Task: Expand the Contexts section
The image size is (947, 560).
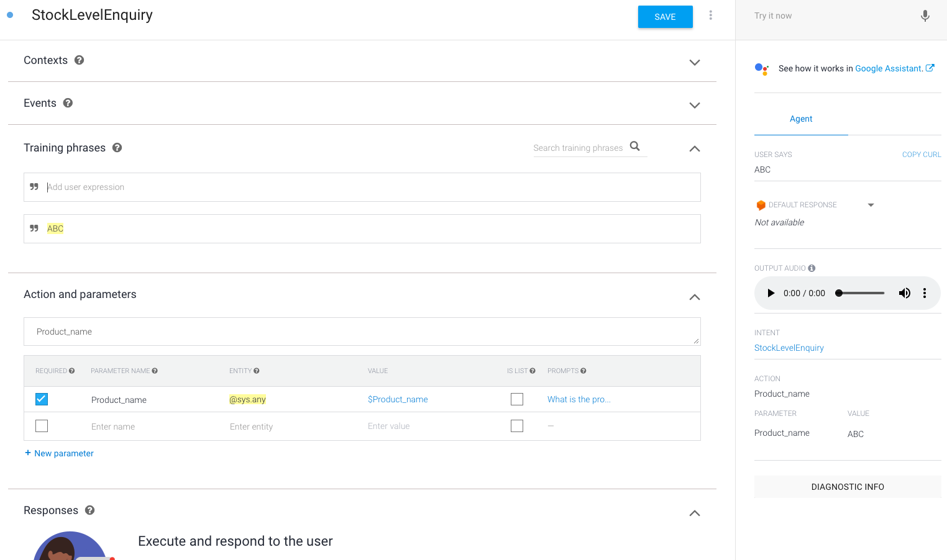Action: click(695, 63)
